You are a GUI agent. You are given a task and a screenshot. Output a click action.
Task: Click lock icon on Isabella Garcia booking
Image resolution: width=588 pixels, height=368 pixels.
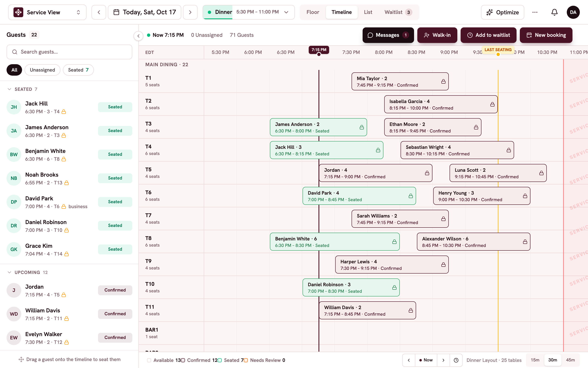492,104
